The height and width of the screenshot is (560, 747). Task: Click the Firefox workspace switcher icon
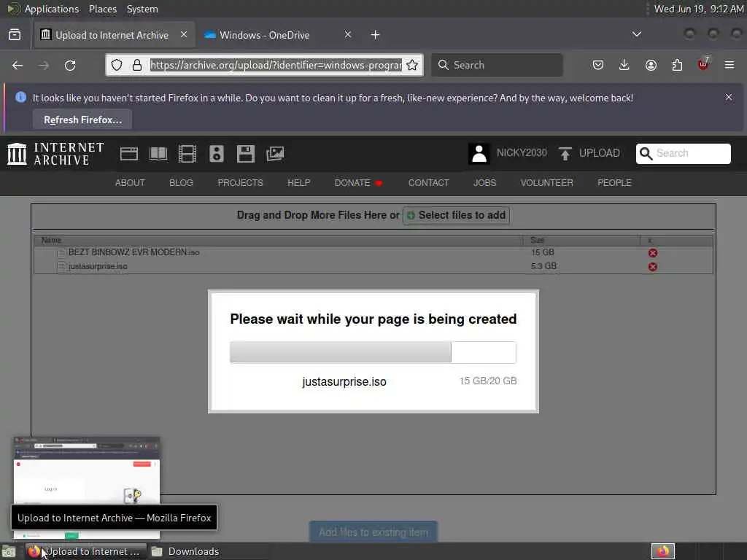pyautogui.click(x=663, y=551)
